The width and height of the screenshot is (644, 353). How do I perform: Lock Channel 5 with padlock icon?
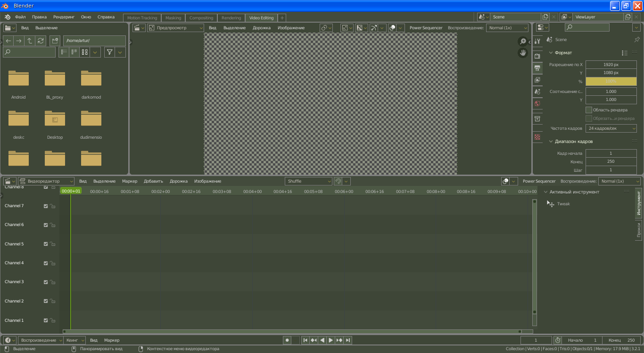click(x=53, y=244)
